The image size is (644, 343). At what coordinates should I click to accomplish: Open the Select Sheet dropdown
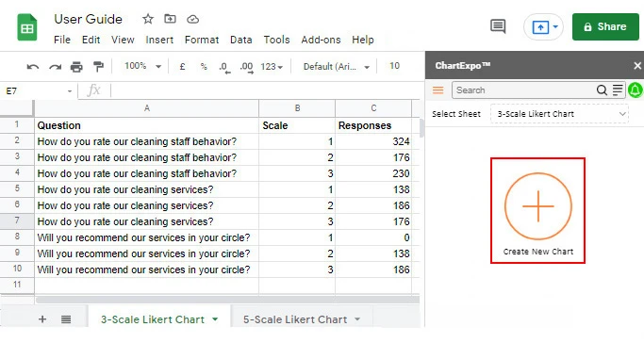[559, 114]
